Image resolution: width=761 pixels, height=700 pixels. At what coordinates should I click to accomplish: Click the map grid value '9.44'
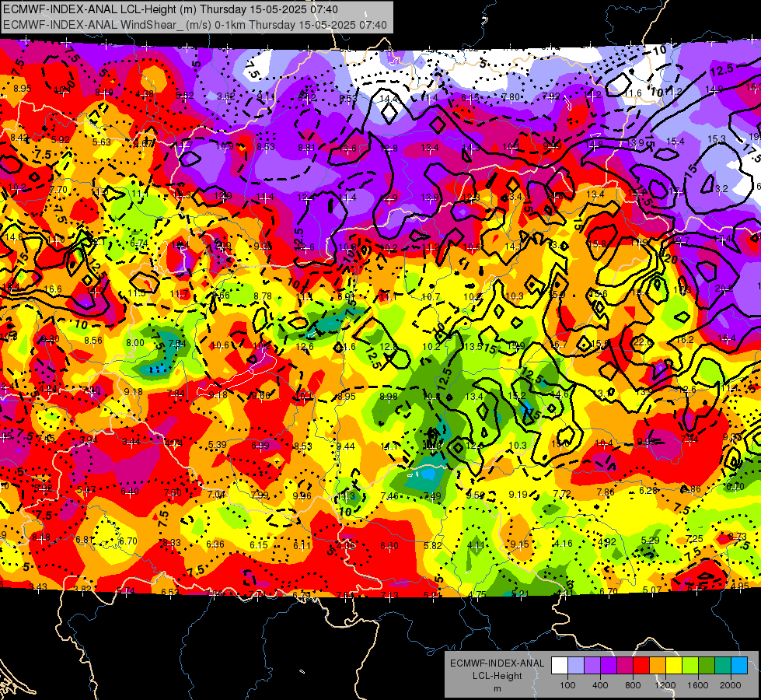pos(345,446)
